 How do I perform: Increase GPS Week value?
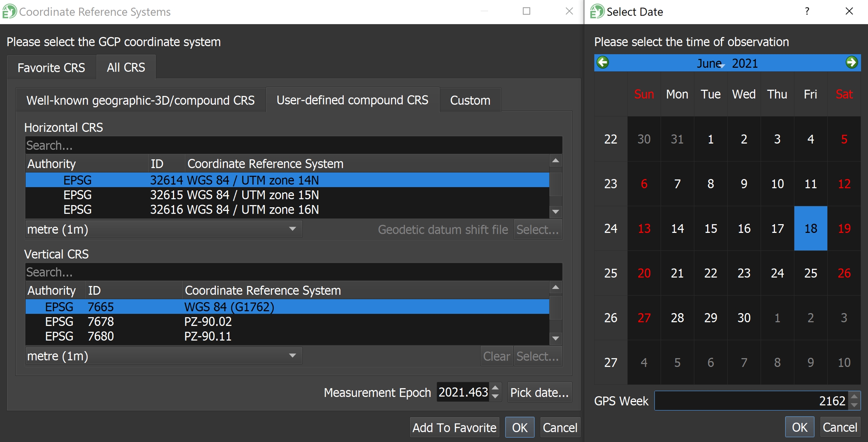click(x=854, y=396)
